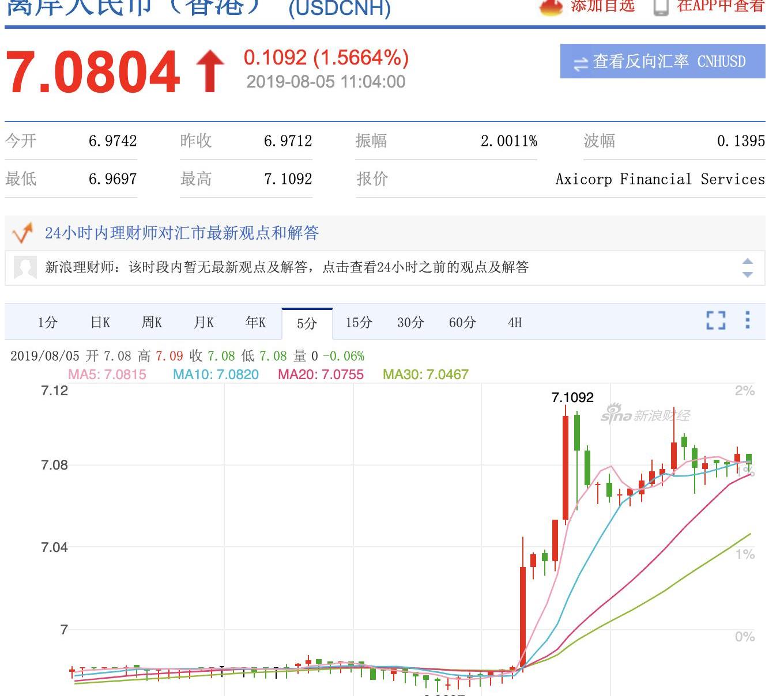This screenshot has height=696, width=784.
Task: Switch to the 4H chart tab
Action: coord(515,323)
